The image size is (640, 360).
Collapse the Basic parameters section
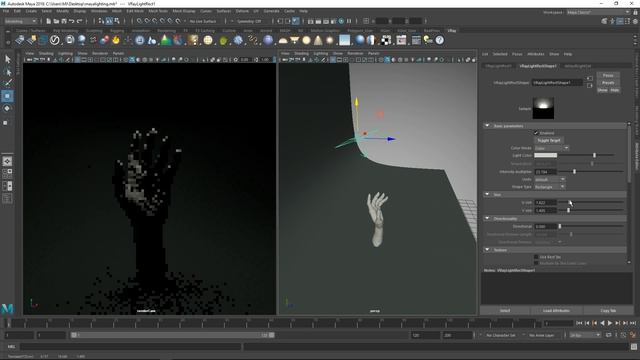[x=487, y=126]
